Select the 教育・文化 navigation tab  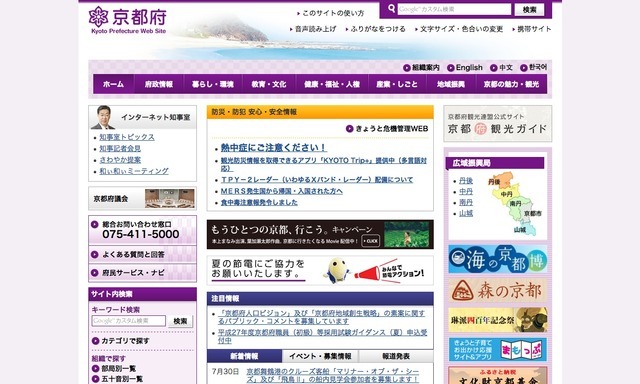(269, 84)
